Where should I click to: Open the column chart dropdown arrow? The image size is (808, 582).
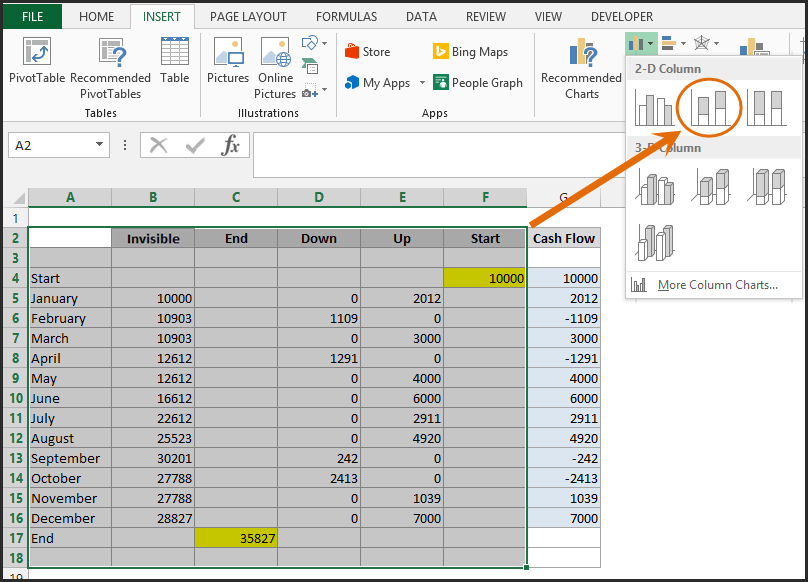point(651,43)
